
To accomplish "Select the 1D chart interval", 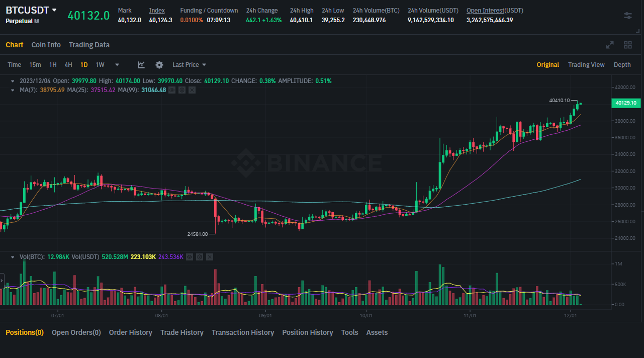I will point(84,65).
